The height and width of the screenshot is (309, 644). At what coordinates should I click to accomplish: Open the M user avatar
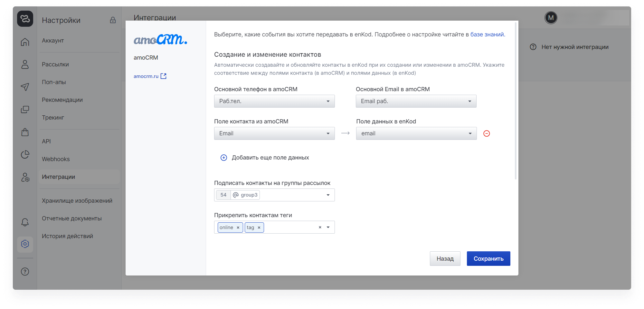click(551, 18)
